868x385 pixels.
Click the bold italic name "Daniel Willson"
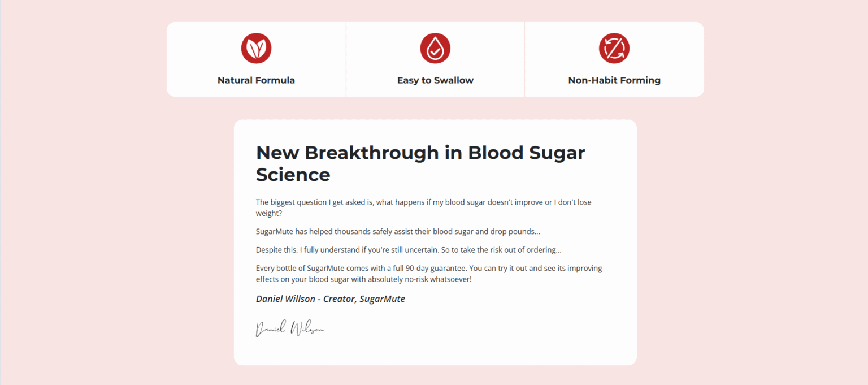pyautogui.click(x=285, y=299)
